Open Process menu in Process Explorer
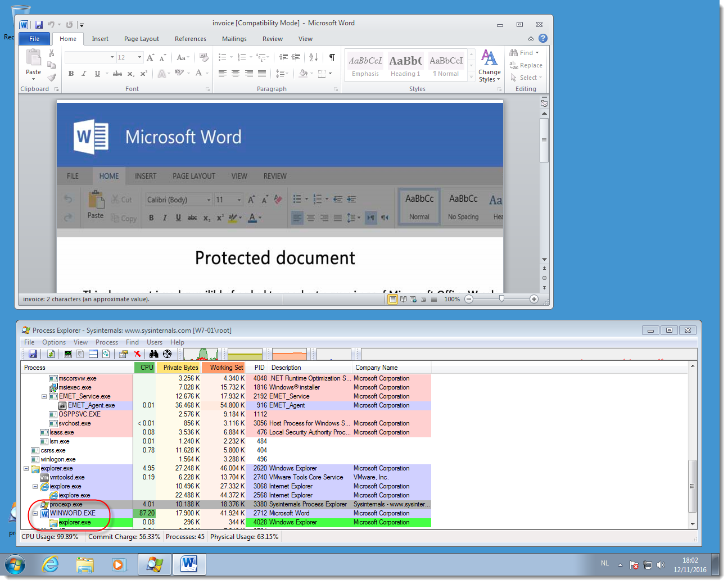This screenshot has width=728, height=584. coord(107,342)
